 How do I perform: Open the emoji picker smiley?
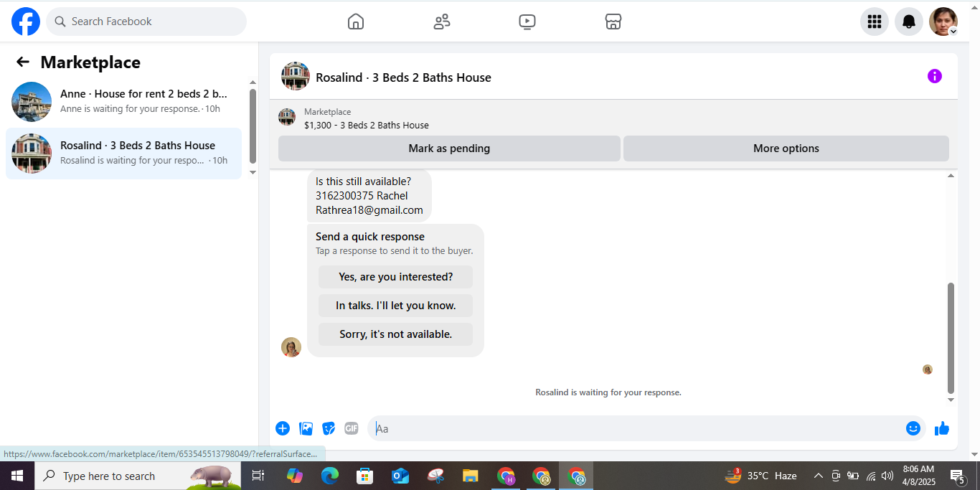tap(913, 428)
